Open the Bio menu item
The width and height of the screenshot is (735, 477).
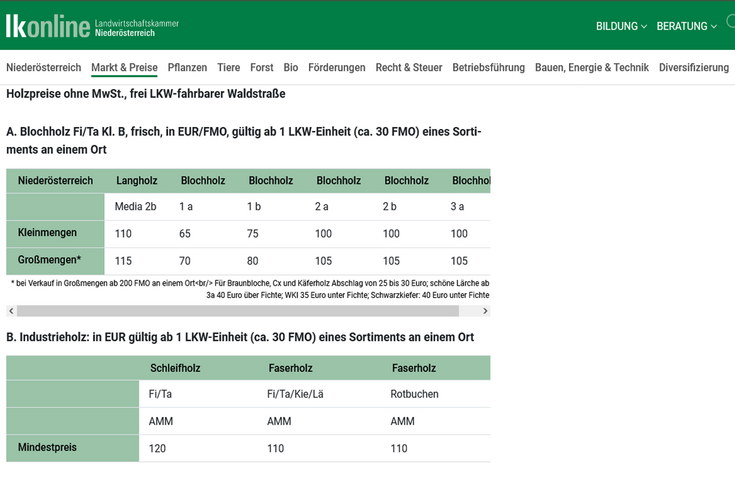tap(291, 67)
